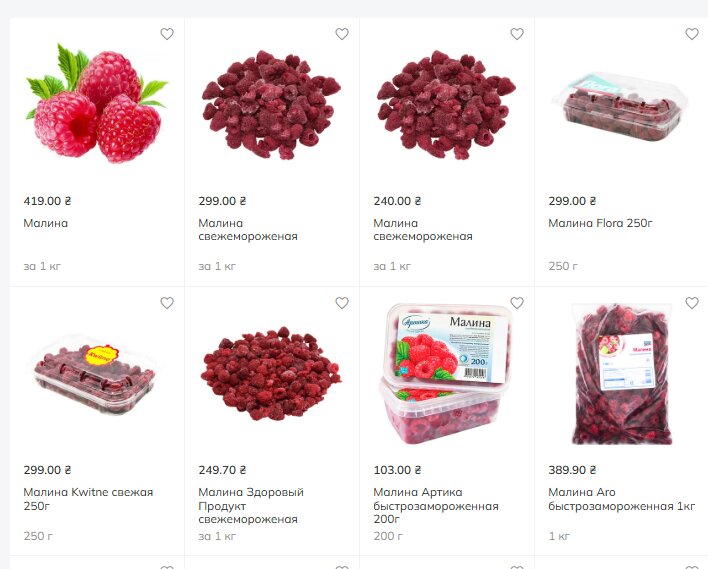The width and height of the screenshot is (708, 569).
Task: Open Малина Артика быстрозамороженная 200г link
Action: [436, 506]
